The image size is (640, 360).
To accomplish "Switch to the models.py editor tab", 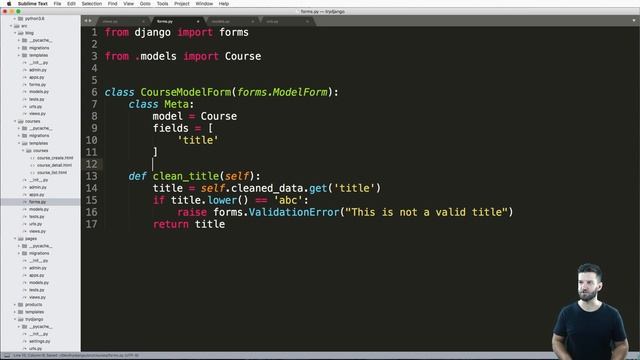I will point(232,21).
